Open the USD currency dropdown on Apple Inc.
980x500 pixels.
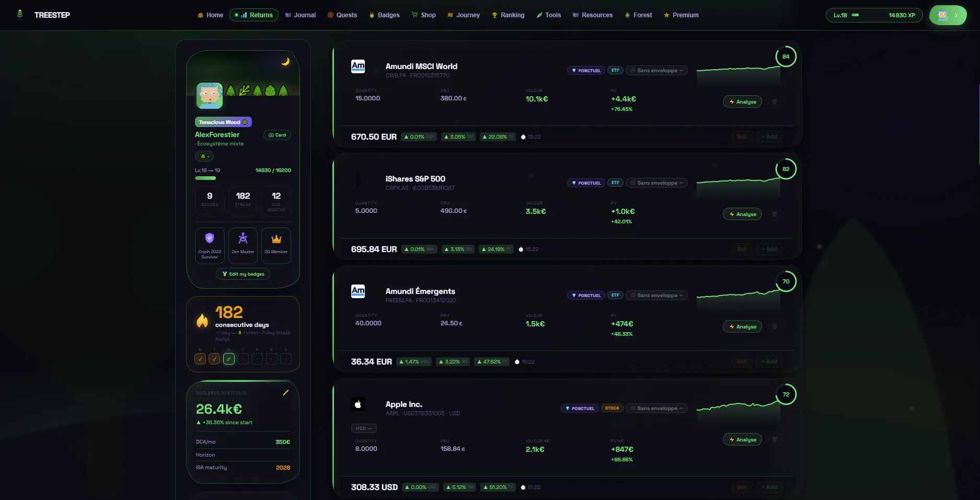(364, 428)
